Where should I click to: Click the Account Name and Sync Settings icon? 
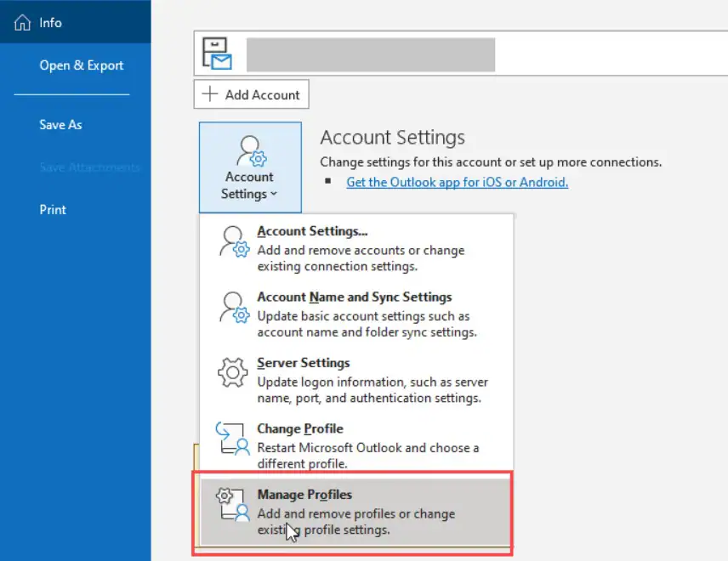(x=232, y=309)
